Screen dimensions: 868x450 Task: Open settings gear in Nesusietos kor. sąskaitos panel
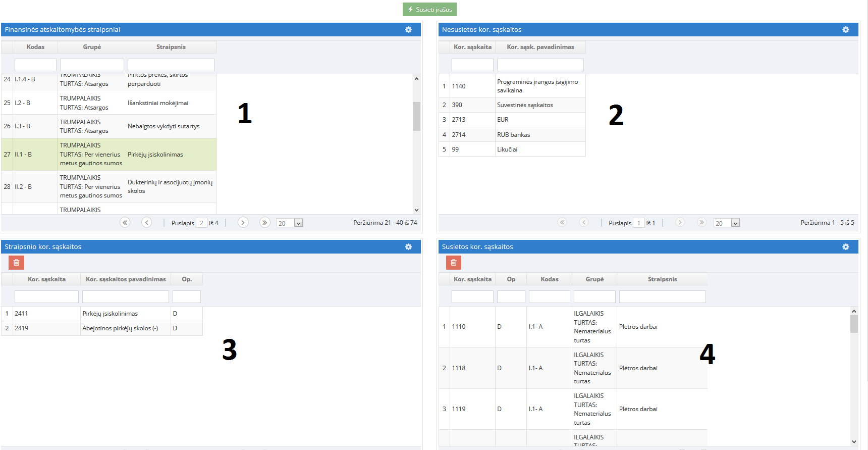(x=845, y=30)
